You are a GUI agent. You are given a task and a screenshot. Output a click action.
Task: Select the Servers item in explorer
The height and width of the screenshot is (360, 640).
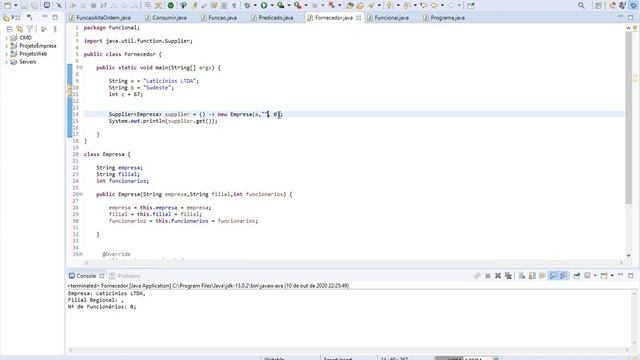coord(28,62)
